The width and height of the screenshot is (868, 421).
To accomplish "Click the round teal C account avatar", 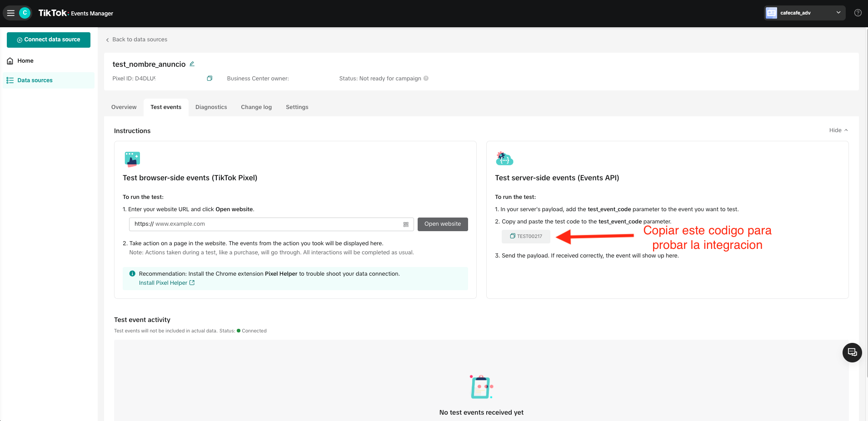I will point(25,13).
